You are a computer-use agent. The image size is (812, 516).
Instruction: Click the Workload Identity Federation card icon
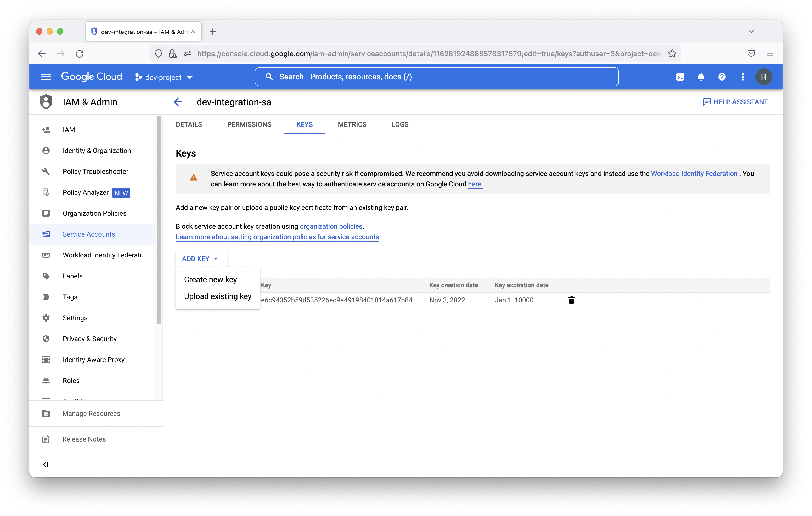click(x=46, y=255)
